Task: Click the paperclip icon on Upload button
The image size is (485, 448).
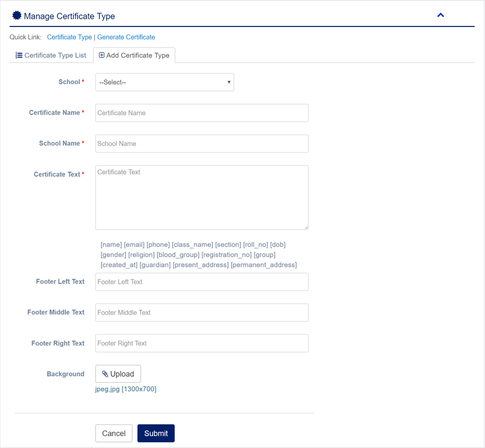Action: tap(105, 374)
